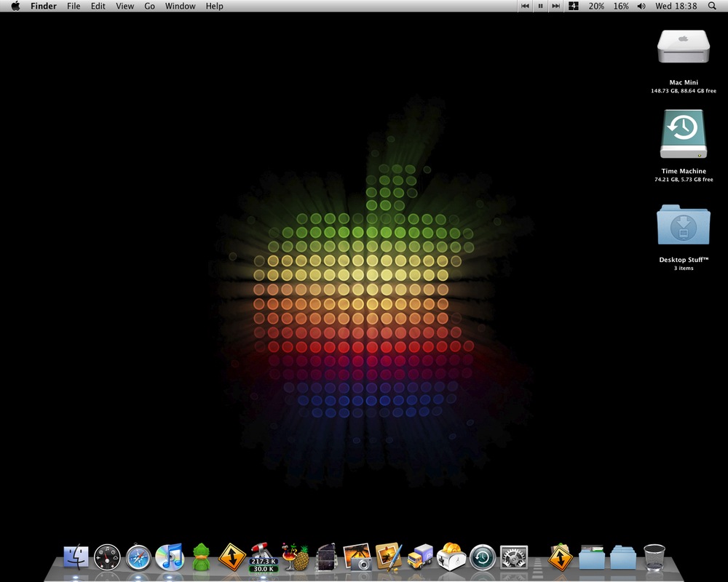Skip to previous track in menu bar

(525, 6)
